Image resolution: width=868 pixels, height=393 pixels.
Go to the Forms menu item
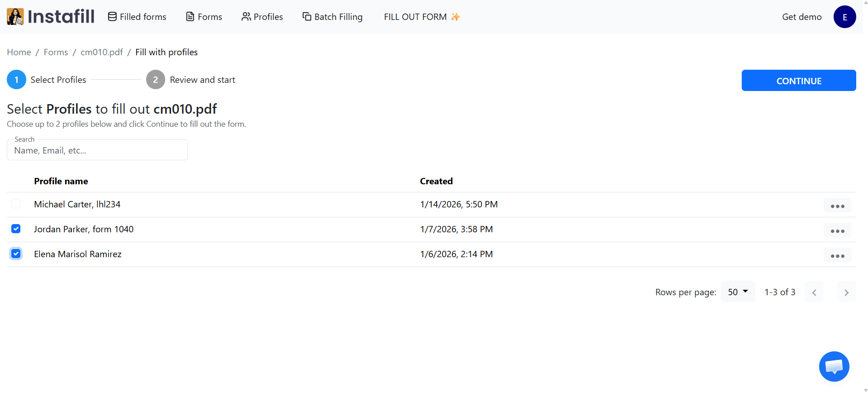pos(204,17)
